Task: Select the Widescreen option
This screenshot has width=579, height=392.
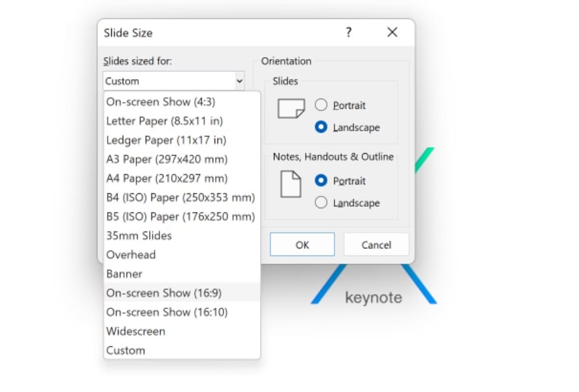Action: coord(136,331)
